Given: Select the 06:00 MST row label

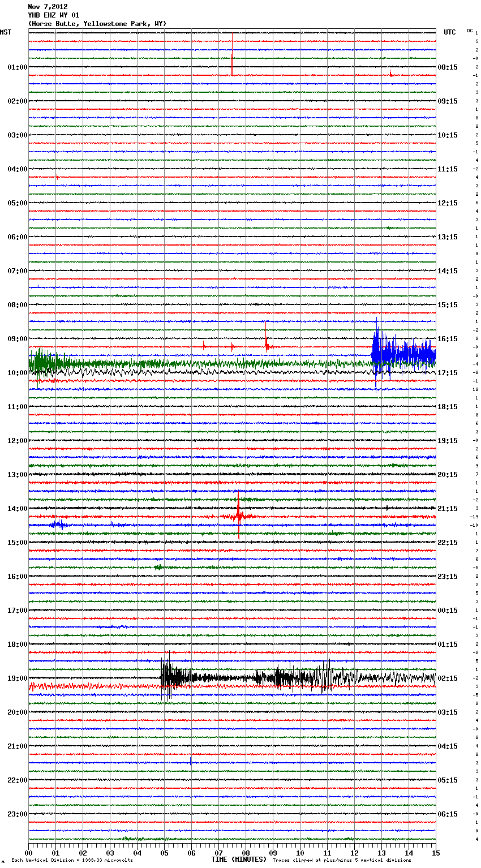Looking at the screenshot, I should [18, 237].
